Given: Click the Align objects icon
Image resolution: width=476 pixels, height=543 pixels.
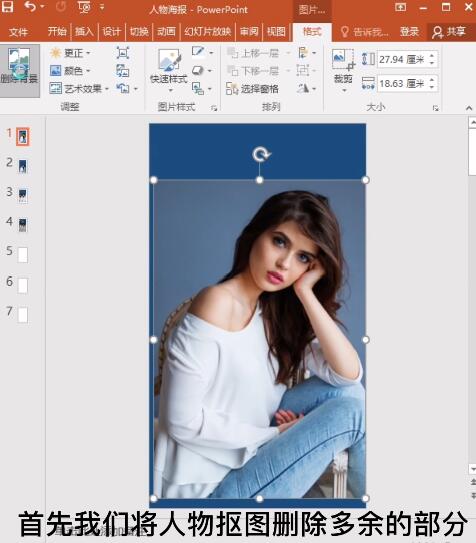Looking at the screenshot, I should tap(303, 53).
